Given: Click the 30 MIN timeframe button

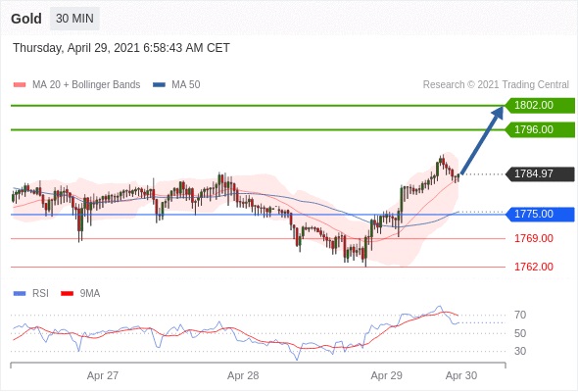Looking at the screenshot, I should tap(74, 18).
